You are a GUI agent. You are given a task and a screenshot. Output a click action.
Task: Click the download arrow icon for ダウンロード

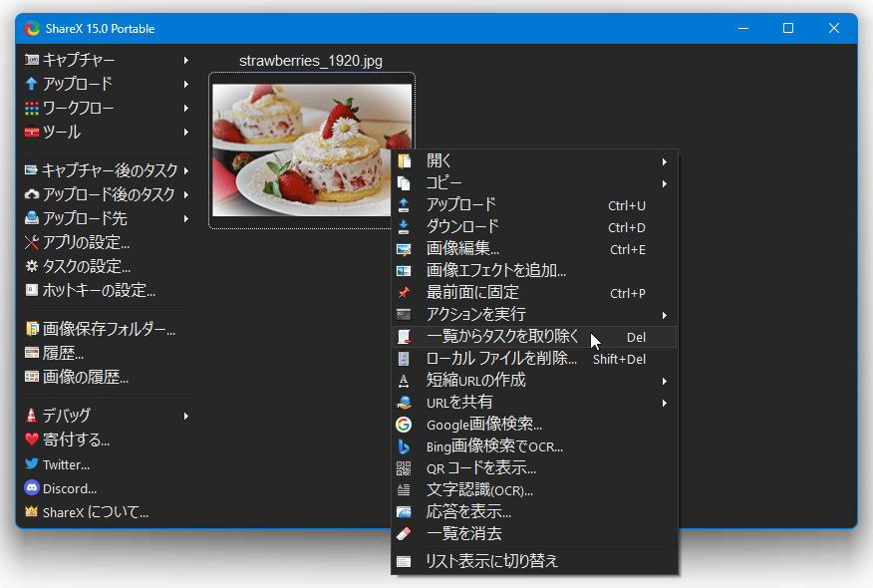click(404, 226)
